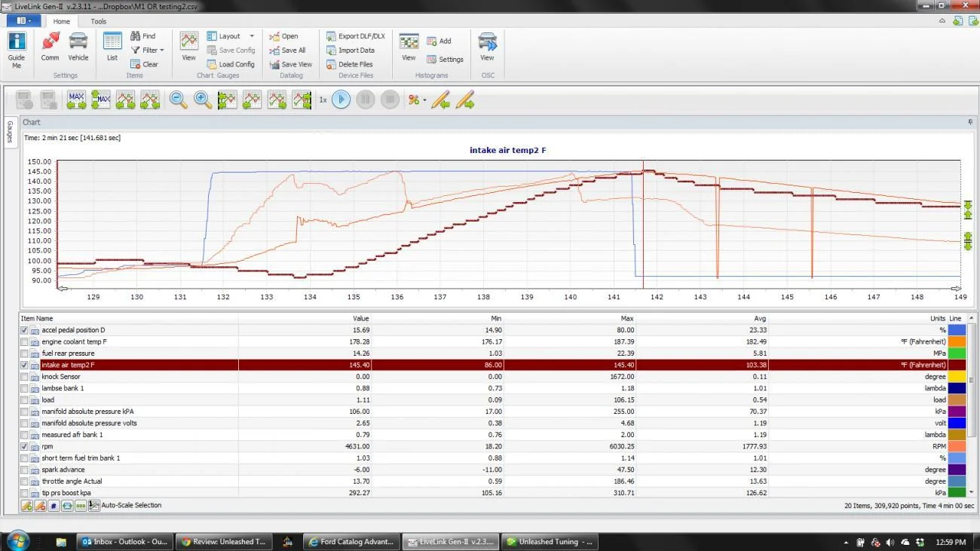Switch to the Home ribbon tab
980x551 pixels.
point(62,21)
